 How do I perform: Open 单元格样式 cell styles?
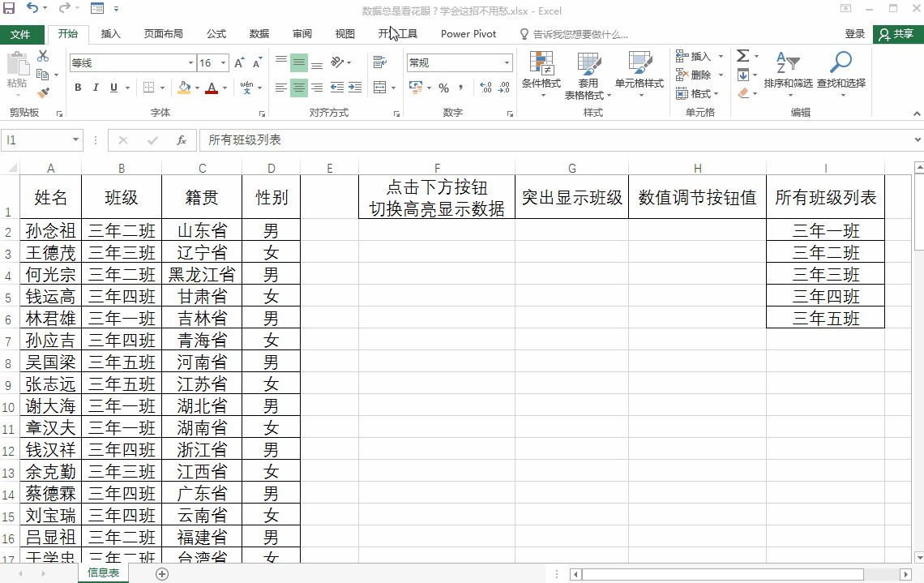coord(640,75)
